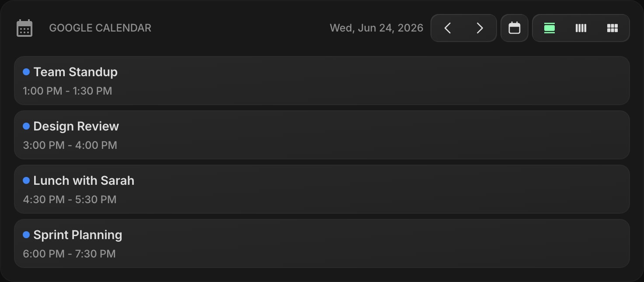Click the blue dot beside Design Review
This screenshot has width=644, height=282.
tap(26, 126)
